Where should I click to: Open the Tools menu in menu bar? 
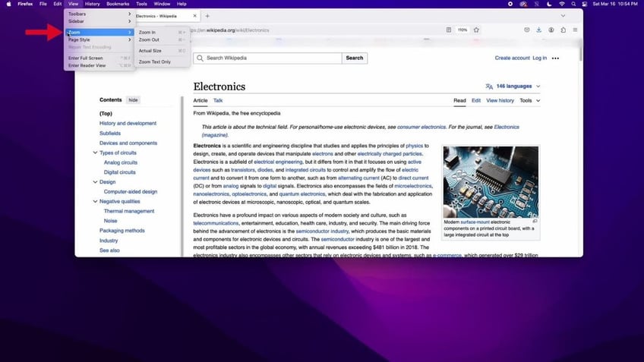coord(142,4)
